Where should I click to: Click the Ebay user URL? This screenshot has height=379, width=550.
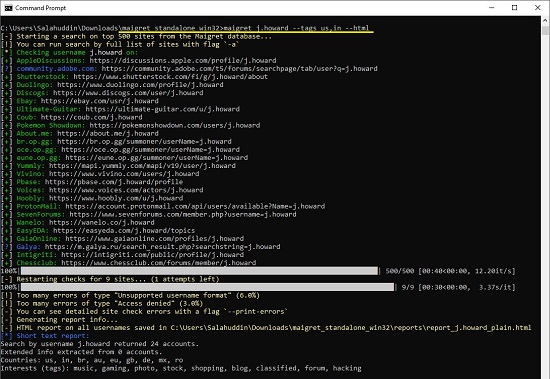100,101
